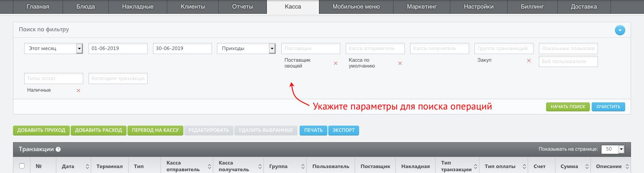The image size is (644, 173).
Task: Remove the Закуп transaction group tag
Action: pos(529,60)
